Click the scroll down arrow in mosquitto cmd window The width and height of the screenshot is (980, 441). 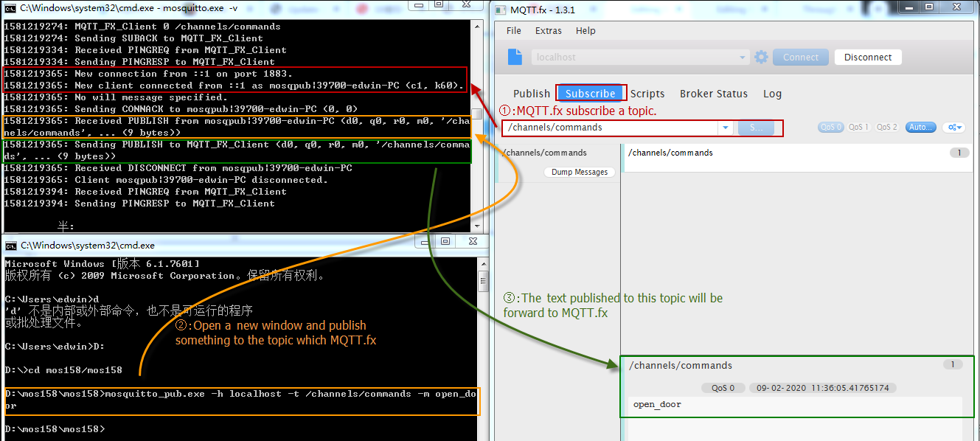pyautogui.click(x=478, y=226)
